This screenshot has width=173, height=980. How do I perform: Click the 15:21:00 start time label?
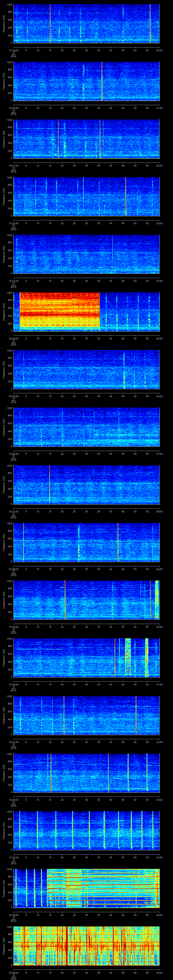(13, 166)
